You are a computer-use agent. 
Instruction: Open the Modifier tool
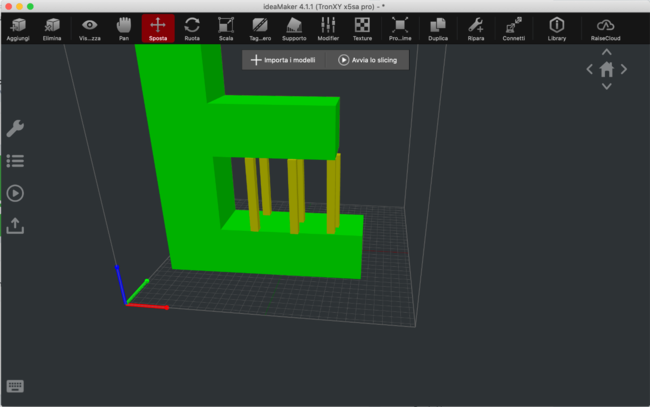click(x=328, y=27)
